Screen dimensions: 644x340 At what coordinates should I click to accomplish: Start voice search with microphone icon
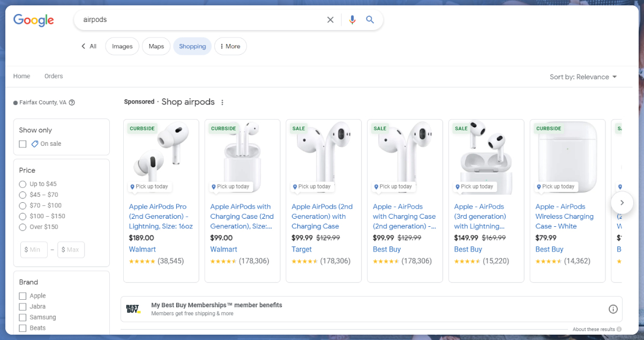[x=352, y=20]
